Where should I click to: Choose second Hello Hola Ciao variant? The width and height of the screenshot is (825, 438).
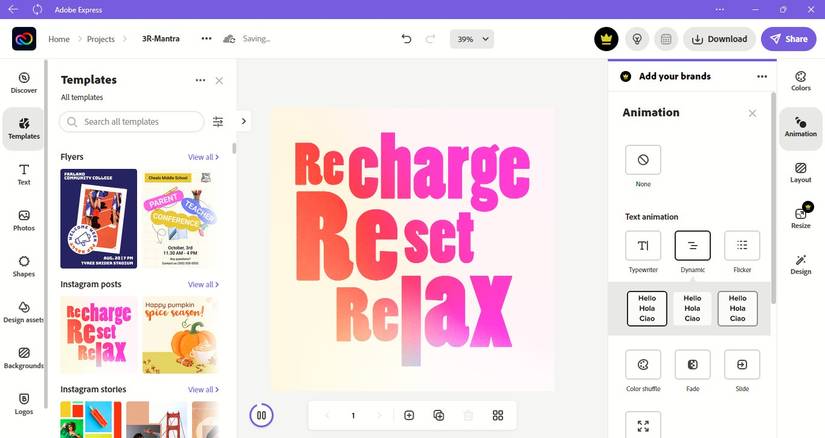692,308
